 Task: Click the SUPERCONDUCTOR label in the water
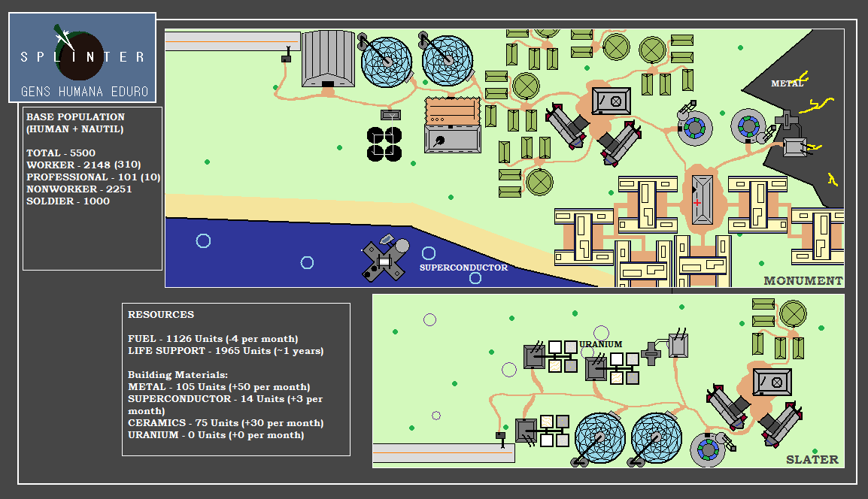click(x=463, y=268)
